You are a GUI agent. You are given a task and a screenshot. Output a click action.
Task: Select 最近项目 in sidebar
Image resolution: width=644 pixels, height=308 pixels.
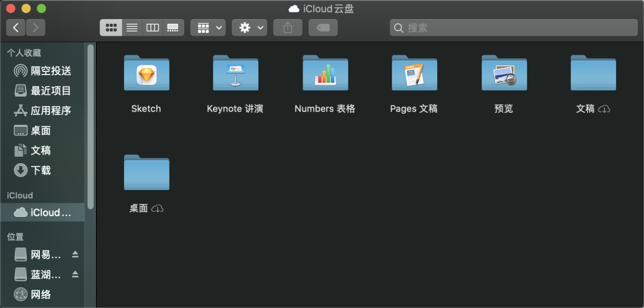pos(43,91)
